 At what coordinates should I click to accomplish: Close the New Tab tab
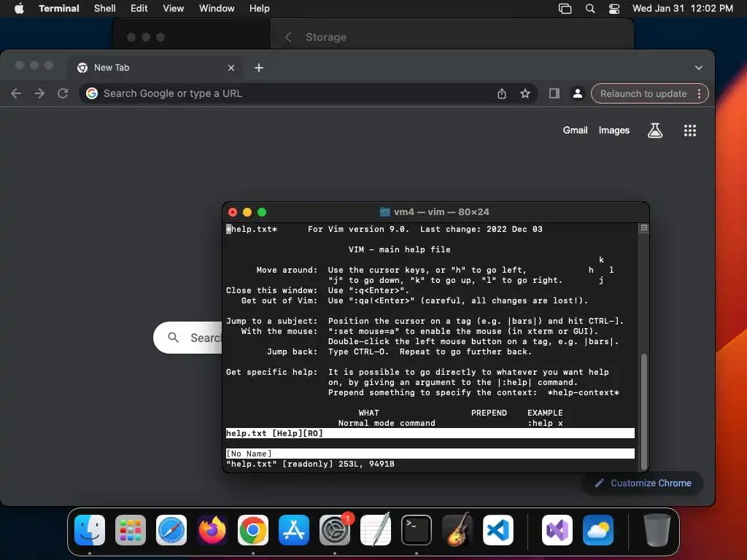click(231, 68)
